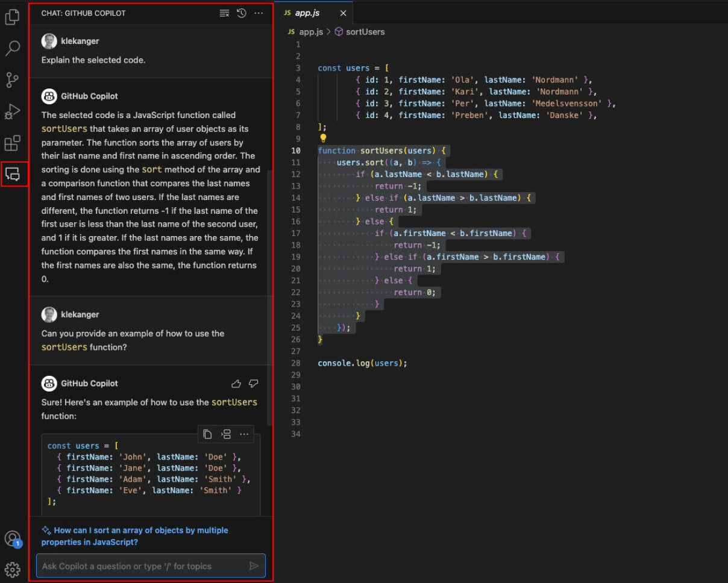Open the Run and Debug view
Image resolution: width=728 pixels, height=583 pixels.
13,111
